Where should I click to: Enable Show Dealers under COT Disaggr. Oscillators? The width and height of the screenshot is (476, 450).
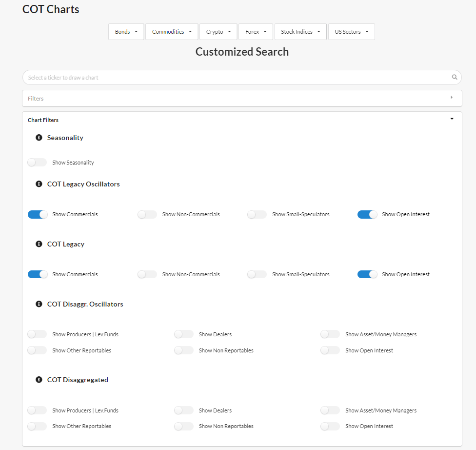184,334
